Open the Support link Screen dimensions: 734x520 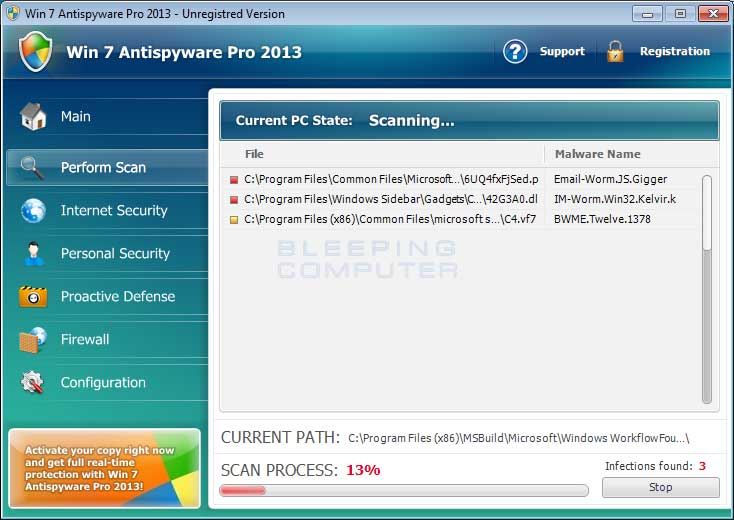tap(562, 51)
